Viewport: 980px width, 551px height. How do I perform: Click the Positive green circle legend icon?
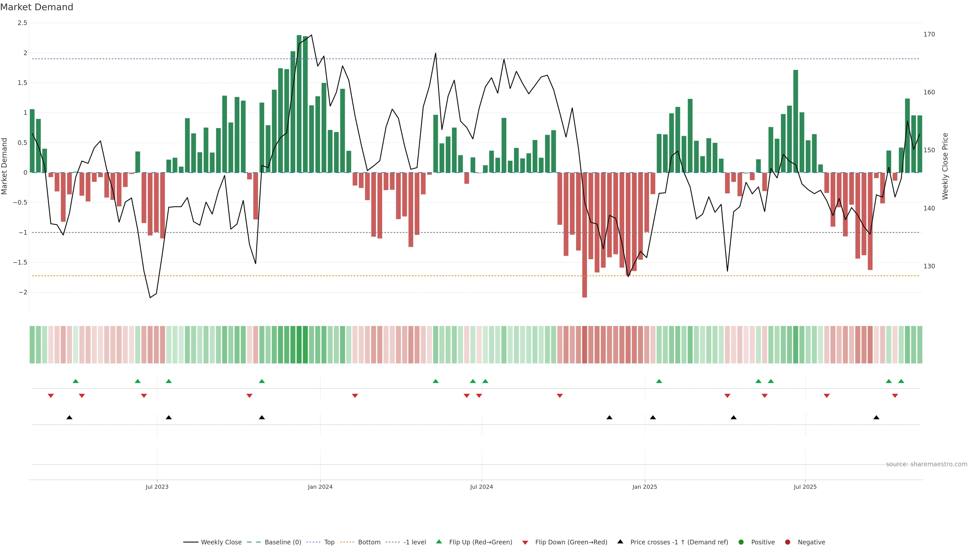click(x=741, y=542)
